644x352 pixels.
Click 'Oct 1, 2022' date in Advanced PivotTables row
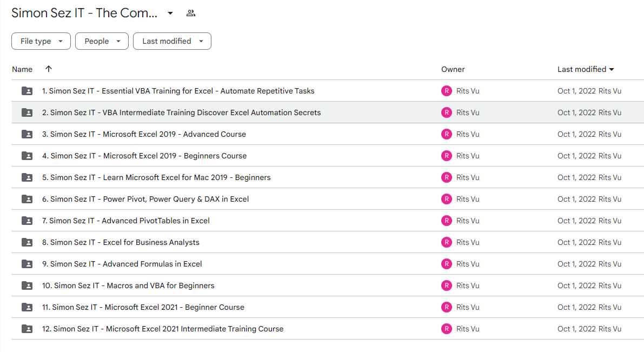pyautogui.click(x=576, y=221)
